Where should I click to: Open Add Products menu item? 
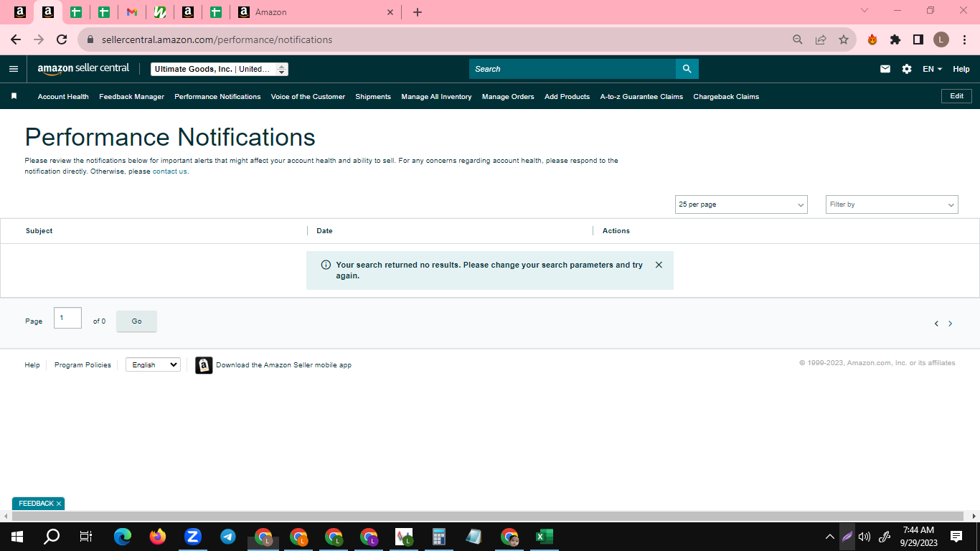(567, 97)
